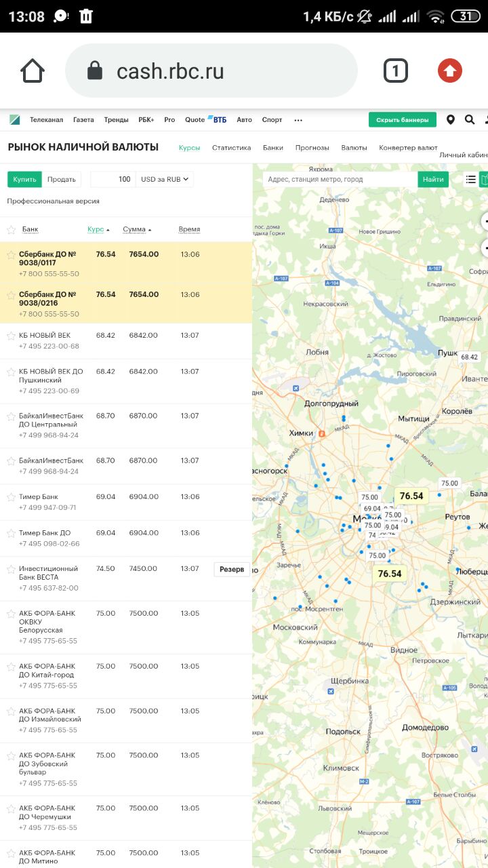Open the location pin icon in header
The image size is (488, 868).
(x=451, y=120)
